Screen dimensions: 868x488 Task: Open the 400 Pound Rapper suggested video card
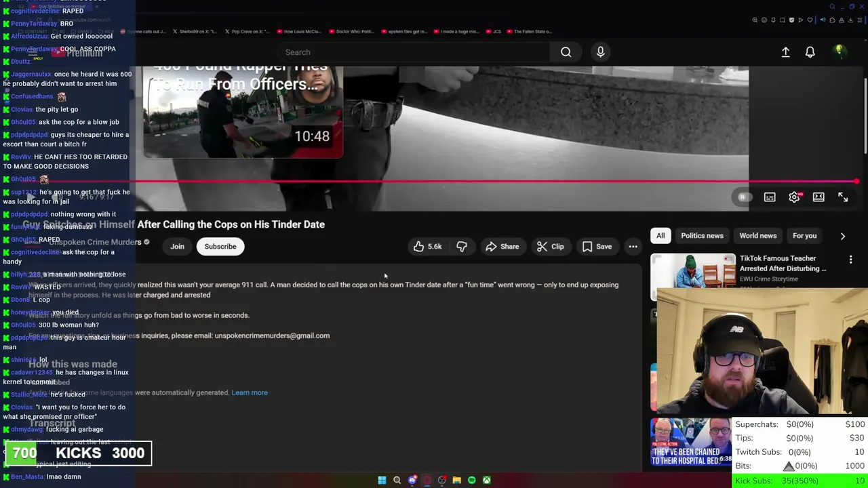coord(243,112)
